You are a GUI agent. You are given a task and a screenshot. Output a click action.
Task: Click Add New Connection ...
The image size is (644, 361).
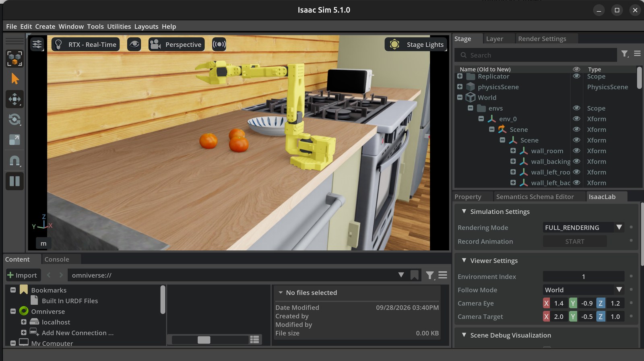[x=78, y=333]
